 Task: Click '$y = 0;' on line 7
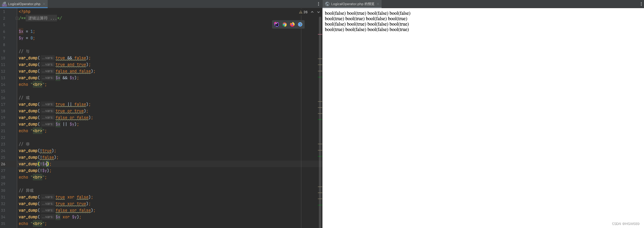[x=27, y=38]
